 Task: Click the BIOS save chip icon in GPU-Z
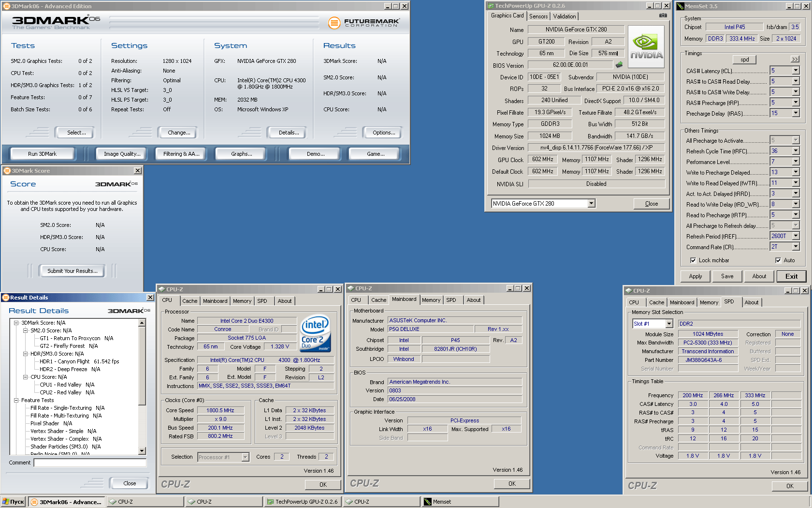tap(619, 64)
